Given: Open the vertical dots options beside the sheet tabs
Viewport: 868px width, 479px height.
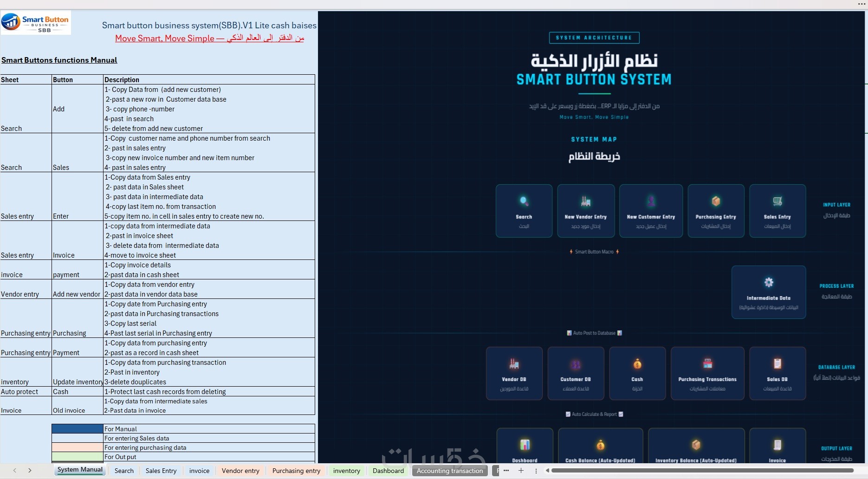Looking at the screenshot, I should tap(536, 471).
